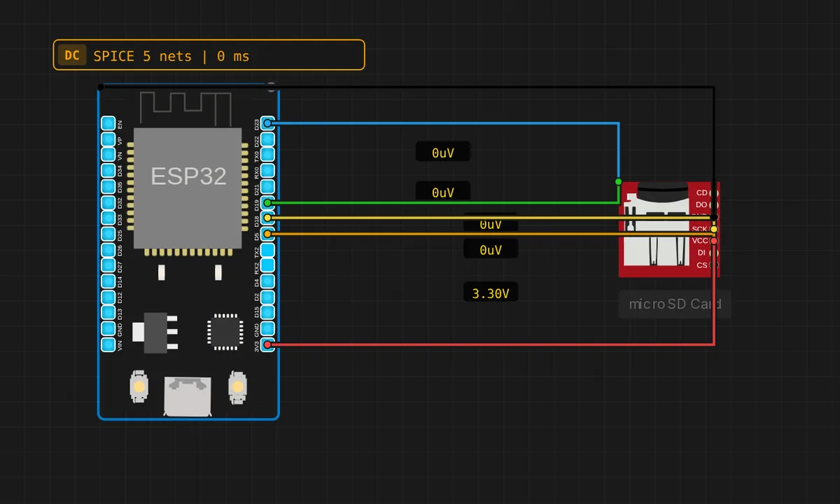
Task: Select the D18 pin with yellow wire
Action: (267, 218)
